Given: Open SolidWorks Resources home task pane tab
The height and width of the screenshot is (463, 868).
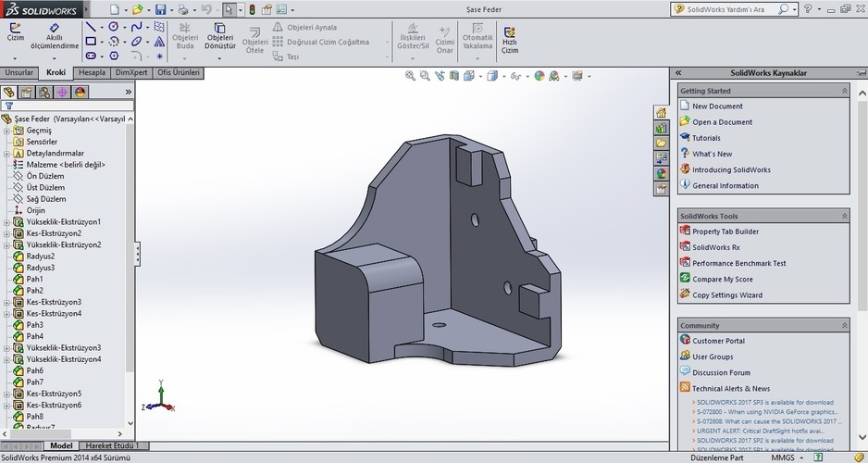Looking at the screenshot, I should click(x=661, y=113).
